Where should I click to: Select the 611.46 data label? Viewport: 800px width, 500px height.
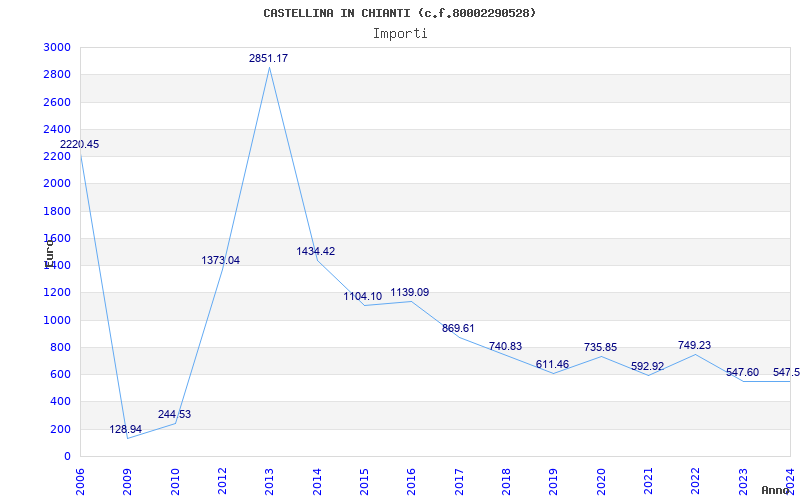click(x=552, y=365)
